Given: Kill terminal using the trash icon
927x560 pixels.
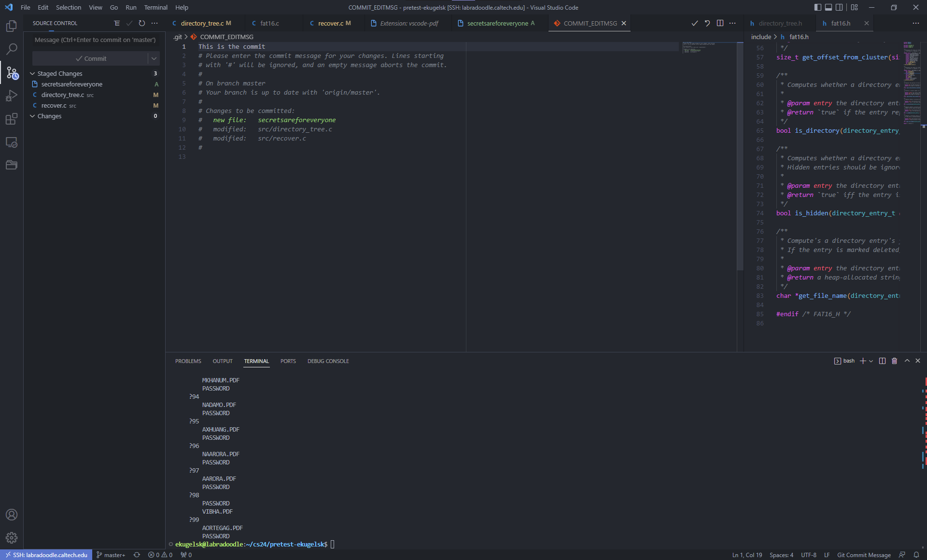Looking at the screenshot, I should tap(894, 361).
